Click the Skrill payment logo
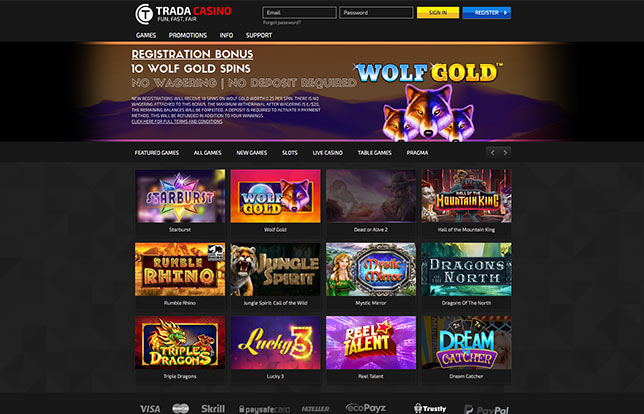The width and height of the screenshot is (644, 414). 213,408
